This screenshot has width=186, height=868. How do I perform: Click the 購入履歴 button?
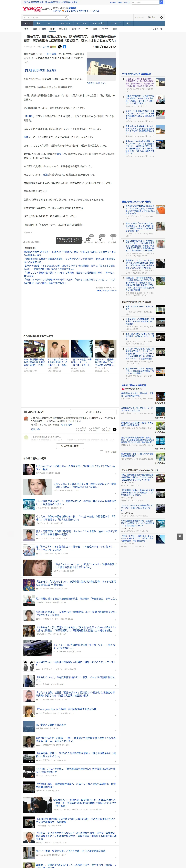click(152, 18)
